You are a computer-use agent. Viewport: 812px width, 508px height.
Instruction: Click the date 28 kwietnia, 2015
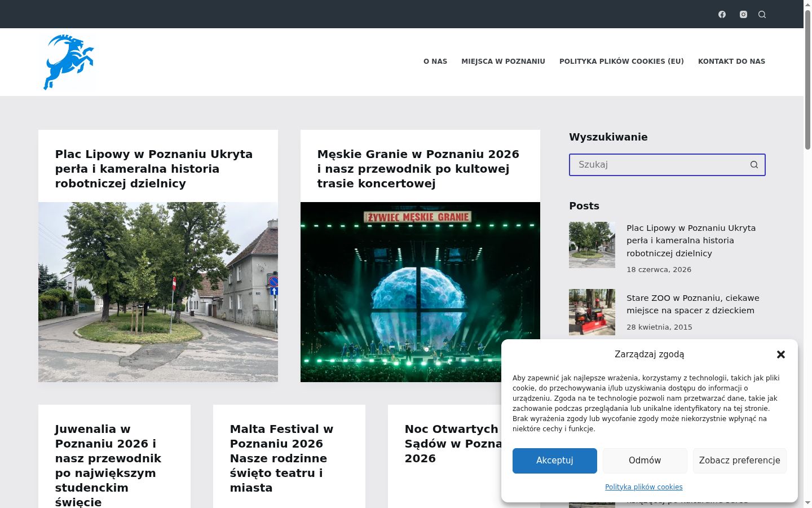[x=659, y=327]
